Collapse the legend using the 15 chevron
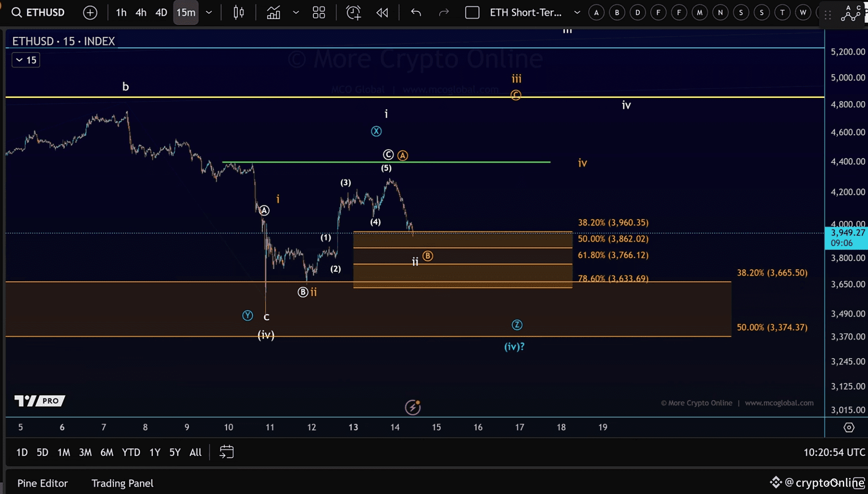Screen dimensions: 868x494 (26, 60)
